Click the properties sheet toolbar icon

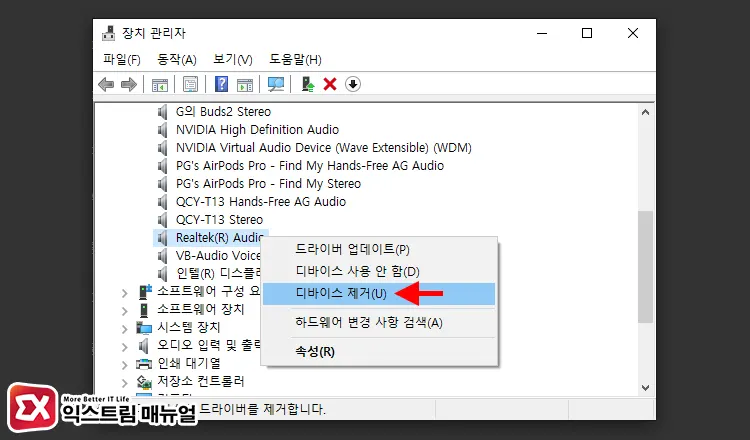[190, 84]
